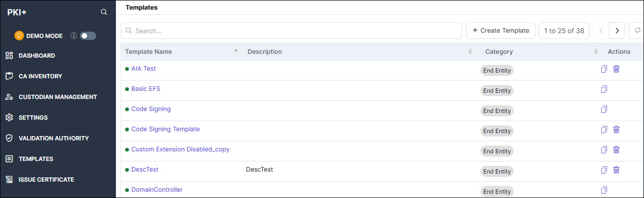Sort the Description column

coord(470,52)
